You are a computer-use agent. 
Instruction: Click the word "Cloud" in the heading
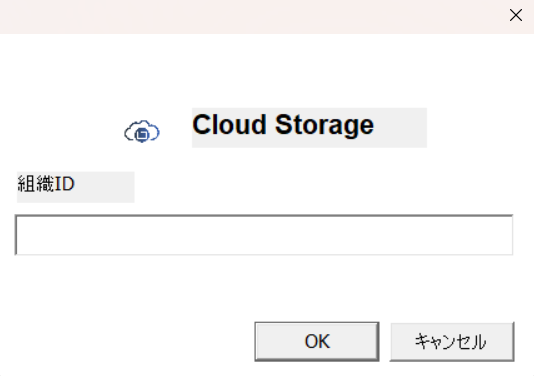[229, 124]
